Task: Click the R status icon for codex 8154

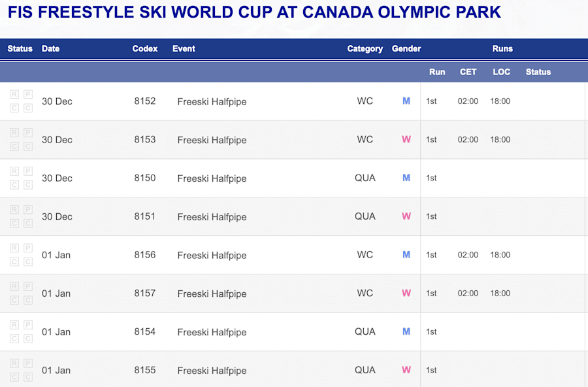Action: 14,325
